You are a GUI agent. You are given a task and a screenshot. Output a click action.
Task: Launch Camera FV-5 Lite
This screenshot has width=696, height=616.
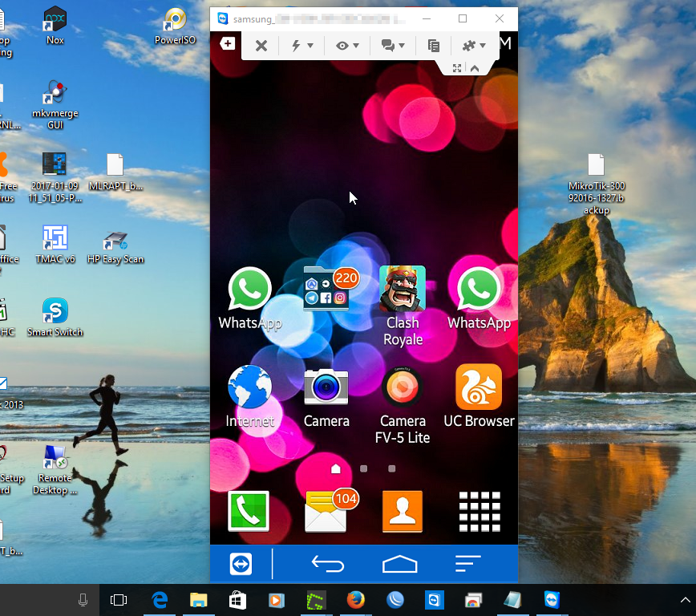tap(402, 387)
